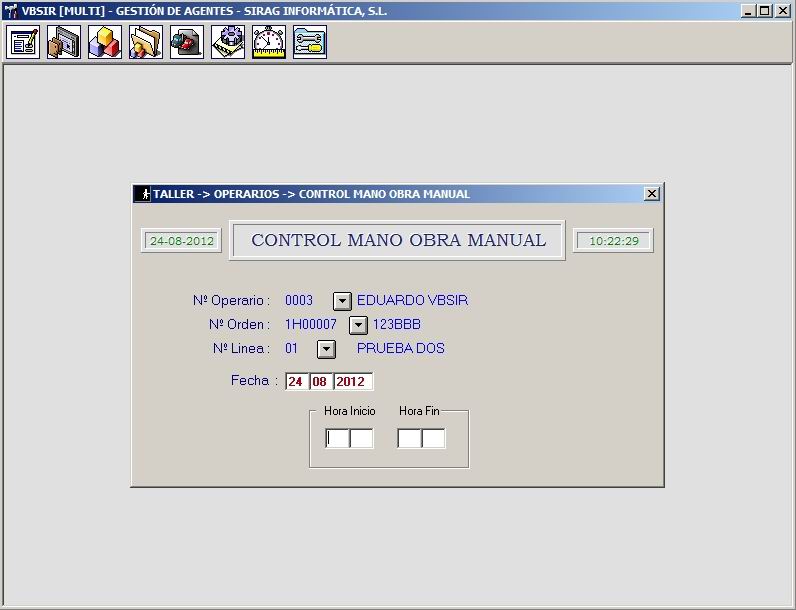The image size is (796, 610).
Task: Open the cars document toolbar icon
Action: pos(187,42)
